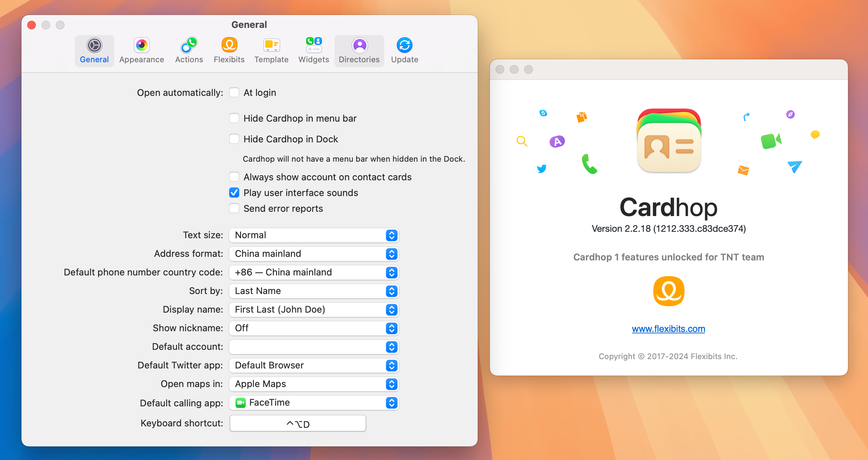This screenshot has width=868, height=460.
Task: Switch to General tab in preferences
Action: (x=93, y=50)
